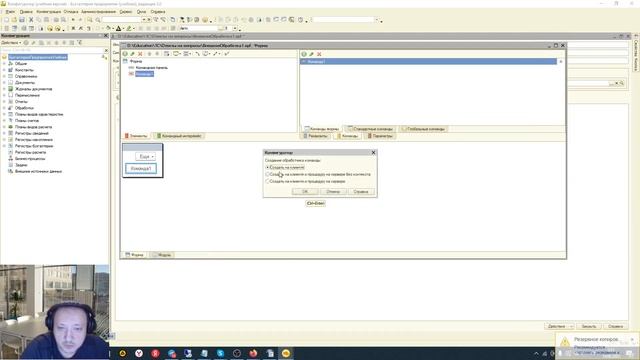The image size is (640, 360).
Task: Open the Окна menu
Action: click(141, 12)
